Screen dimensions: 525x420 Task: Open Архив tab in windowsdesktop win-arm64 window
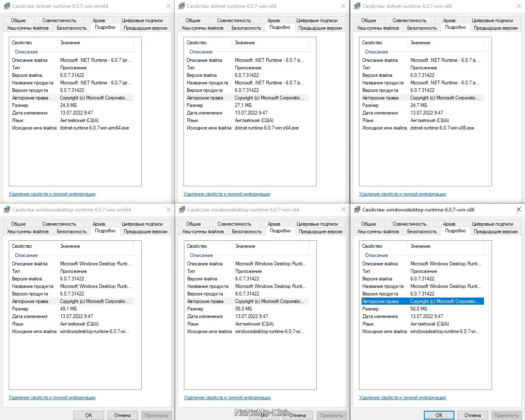click(99, 224)
